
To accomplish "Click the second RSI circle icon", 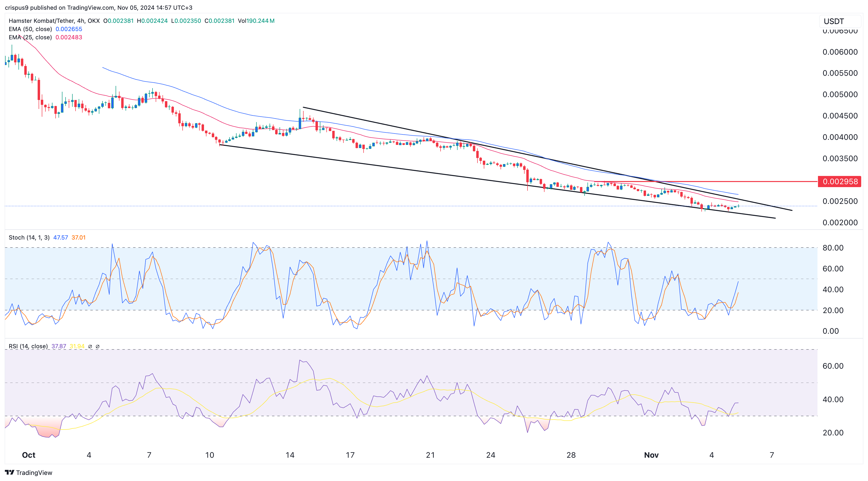I will (x=98, y=346).
